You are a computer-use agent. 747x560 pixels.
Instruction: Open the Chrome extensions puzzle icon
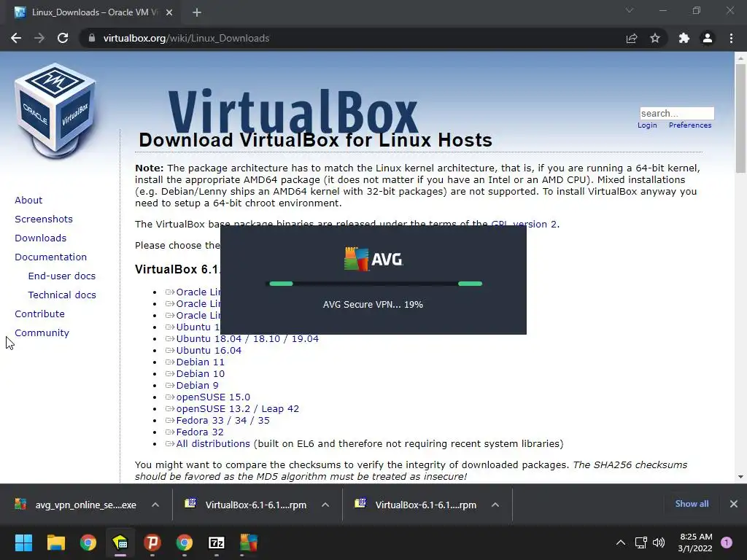pos(684,38)
